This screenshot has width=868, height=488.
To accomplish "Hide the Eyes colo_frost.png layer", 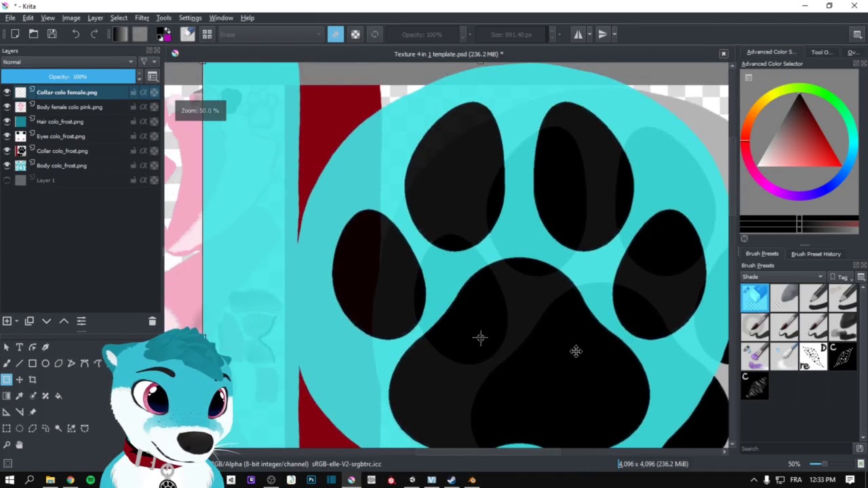I will click(7, 136).
